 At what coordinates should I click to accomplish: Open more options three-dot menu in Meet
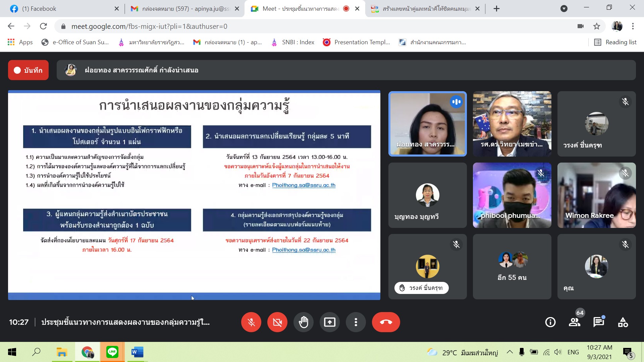point(356,322)
